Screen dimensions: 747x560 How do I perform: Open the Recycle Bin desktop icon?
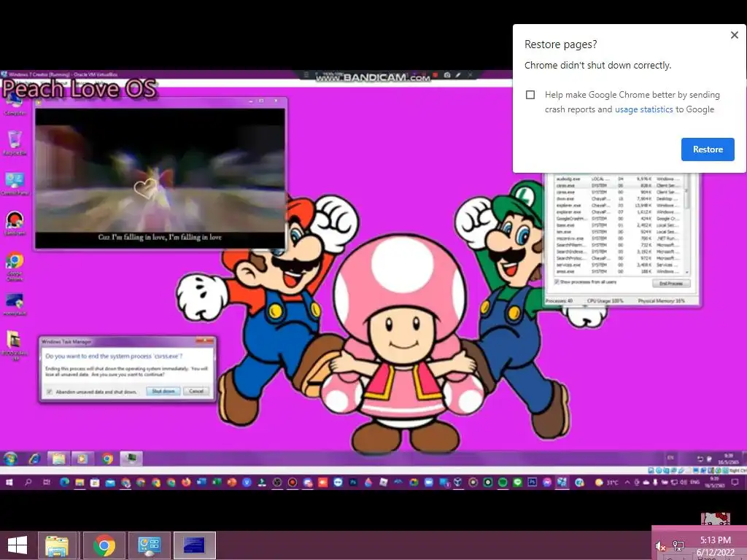coord(15,142)
